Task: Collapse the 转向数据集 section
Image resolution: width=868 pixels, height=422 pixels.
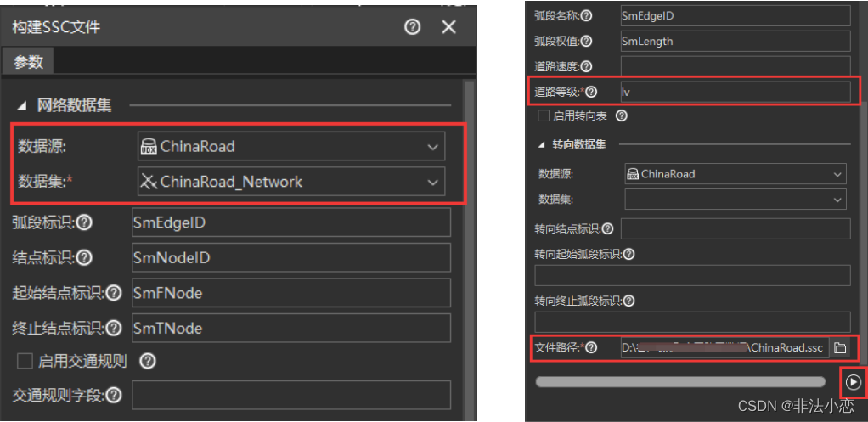Action: click(x=542, y=144)
